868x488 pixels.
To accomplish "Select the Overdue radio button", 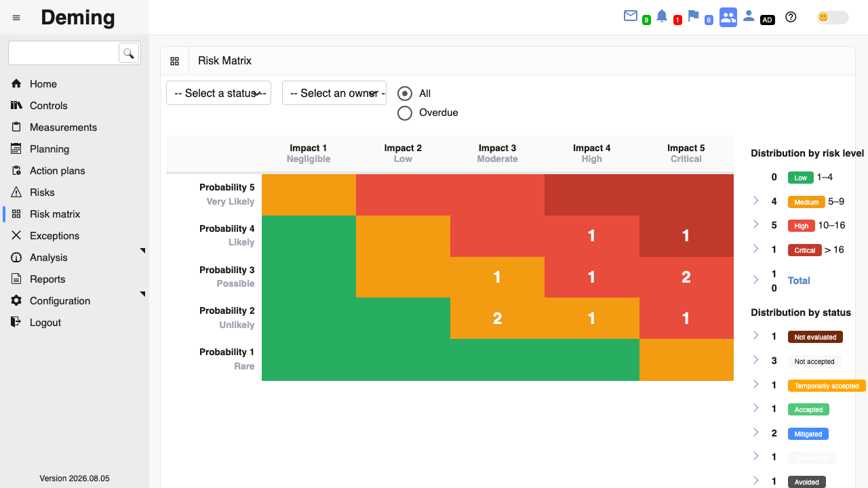I will point(405,113).
